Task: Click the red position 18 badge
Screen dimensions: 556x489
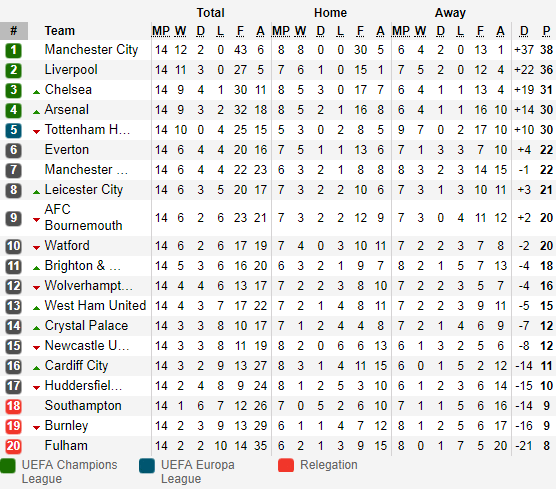Action: pyautogui.click(x=13, y=406)
